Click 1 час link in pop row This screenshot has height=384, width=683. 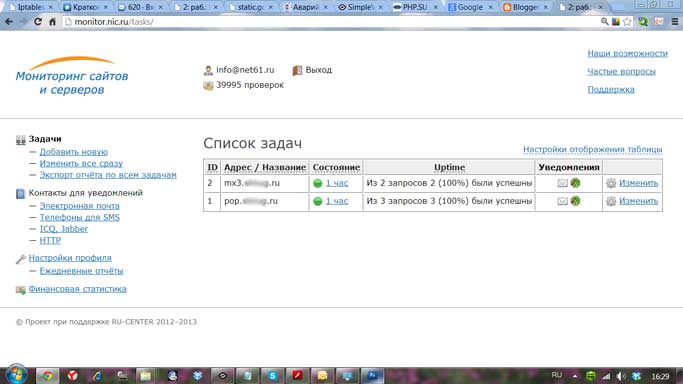(337, 201)
